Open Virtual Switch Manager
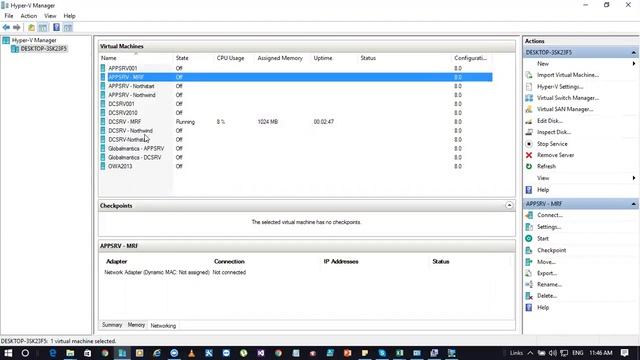The height and width of the screenshot is (360, 640). [x=568, y=98]
